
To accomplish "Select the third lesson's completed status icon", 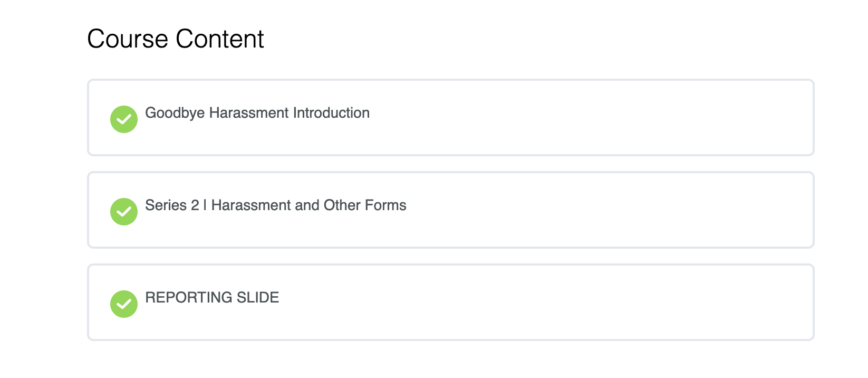I will pos(124,304).
